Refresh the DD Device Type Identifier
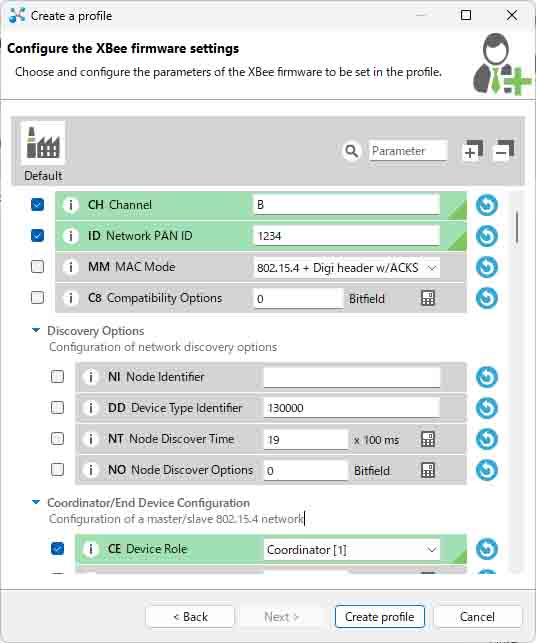 (487, 408)
